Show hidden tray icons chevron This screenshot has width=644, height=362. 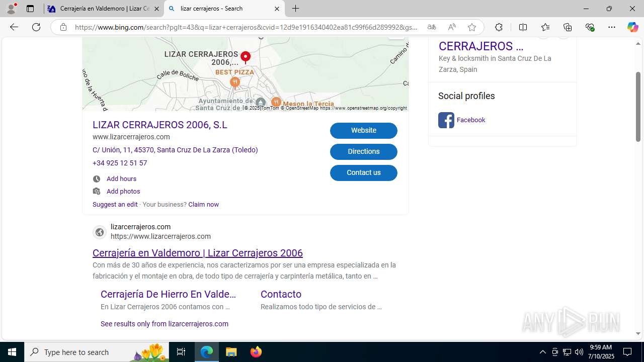(542, 352)
